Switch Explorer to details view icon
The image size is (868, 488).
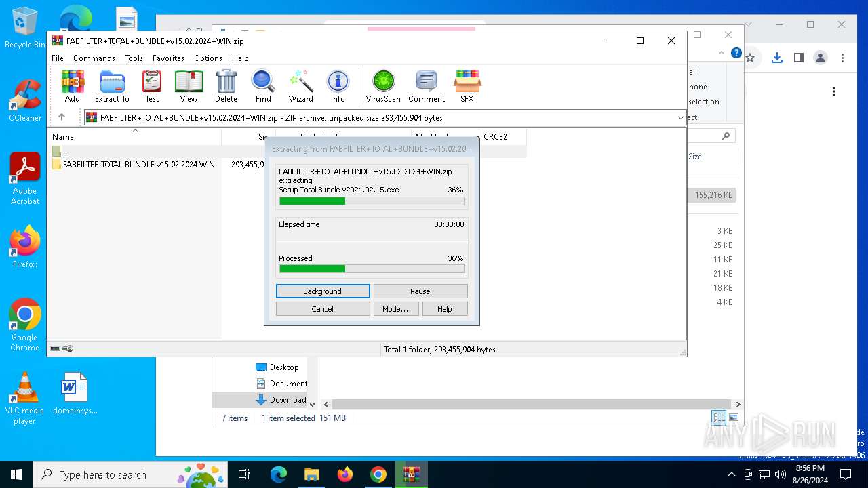pyautogui.click(x=719, y=418)
